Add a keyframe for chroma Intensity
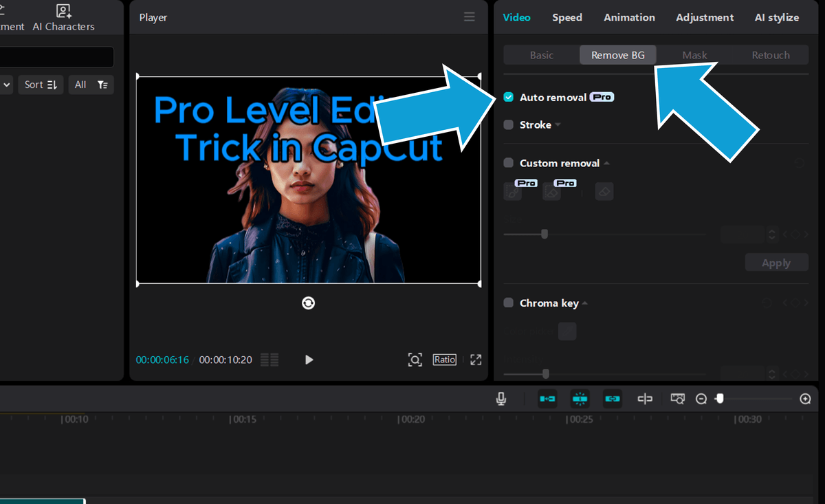 point(795,374)
